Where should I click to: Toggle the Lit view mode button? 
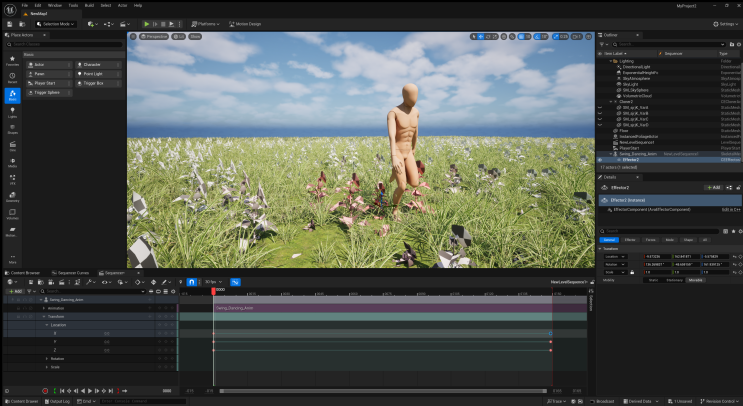180,36
